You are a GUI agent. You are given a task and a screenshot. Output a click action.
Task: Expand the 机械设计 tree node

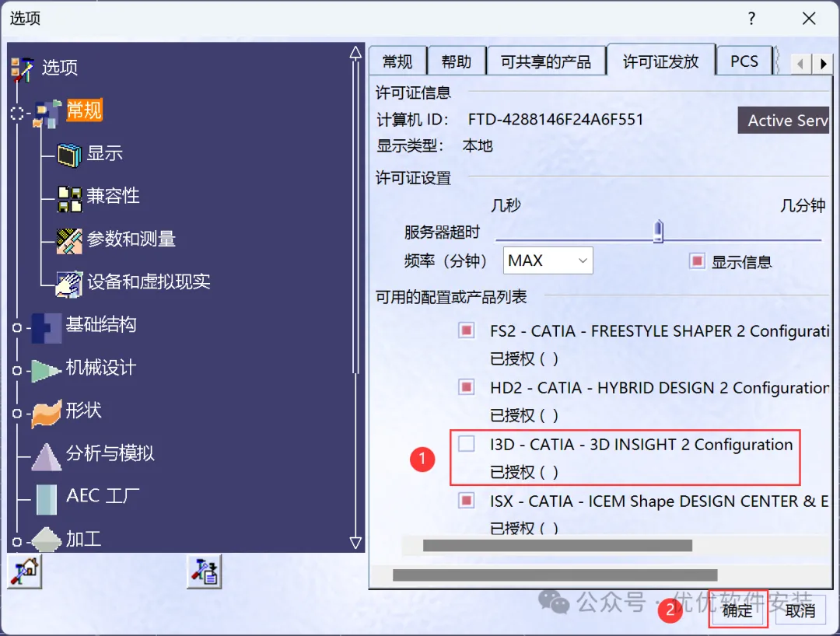(17, 370)
